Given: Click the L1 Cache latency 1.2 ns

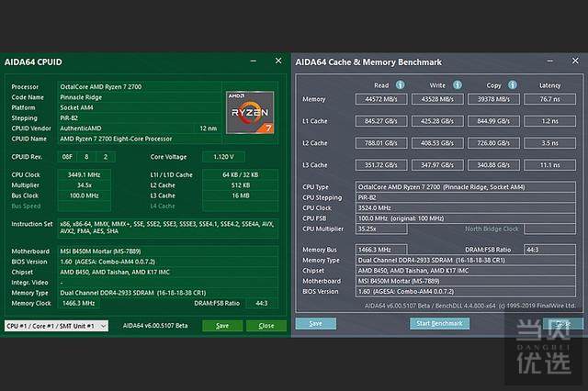Looking at the screenshot, I should point(549,121).
